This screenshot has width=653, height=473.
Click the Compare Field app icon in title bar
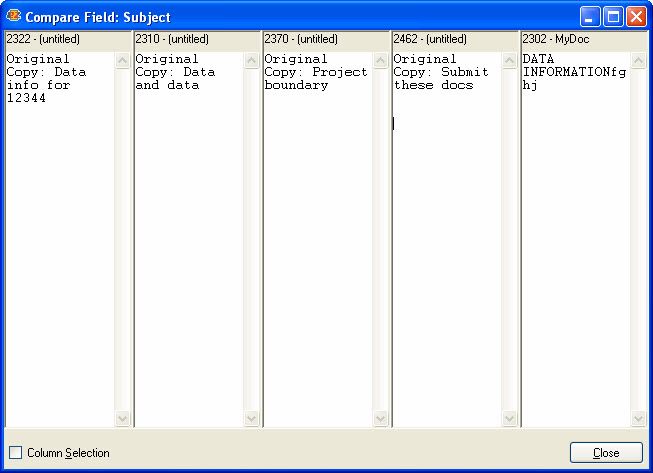coord(14,16)
